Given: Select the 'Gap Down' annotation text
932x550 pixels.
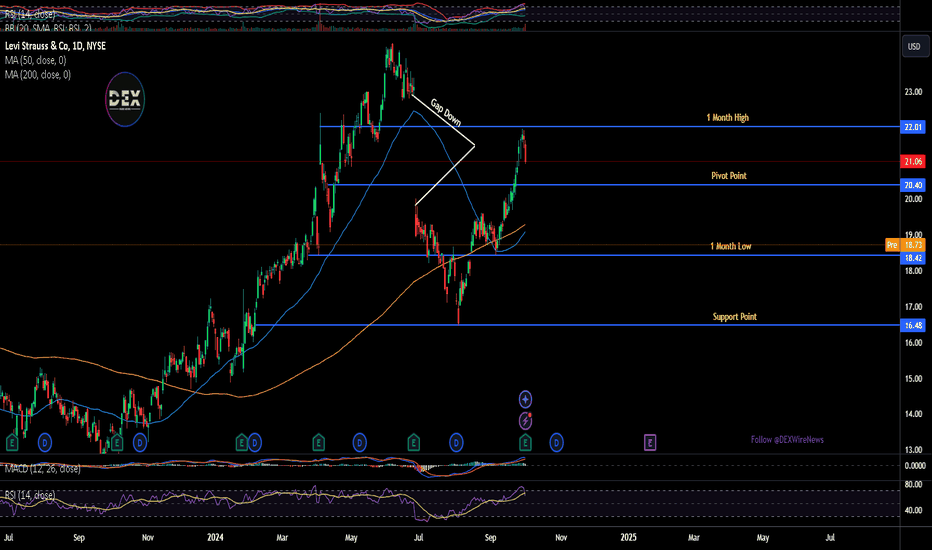Looking at the screenshot, I should tap(446, 112).
